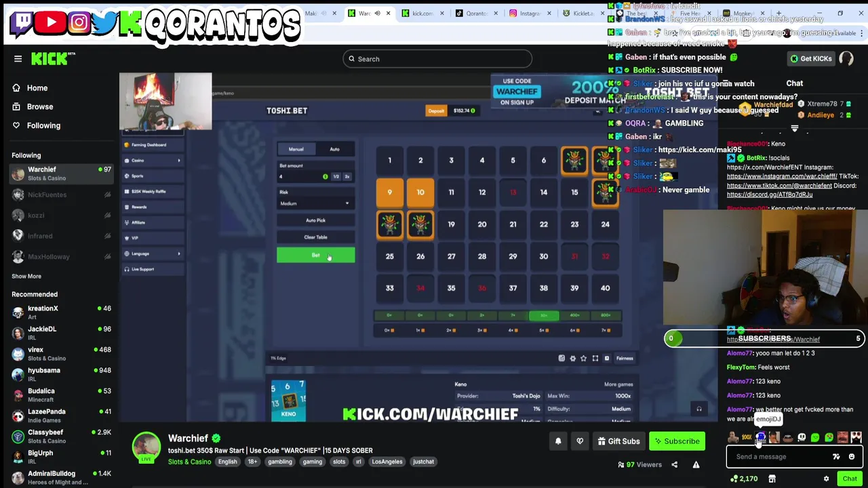868x488 pixels.
Task: Click the gambling tag
Action: [279, 462]
